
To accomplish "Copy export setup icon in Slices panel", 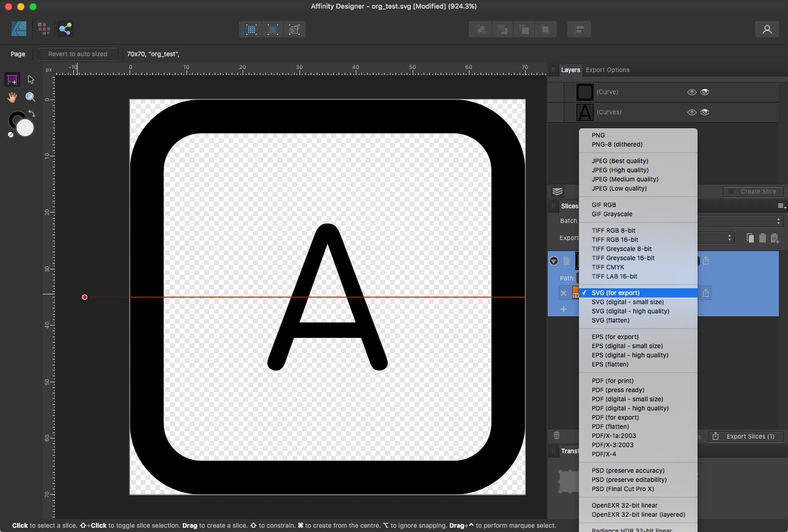I will (751, 238).
